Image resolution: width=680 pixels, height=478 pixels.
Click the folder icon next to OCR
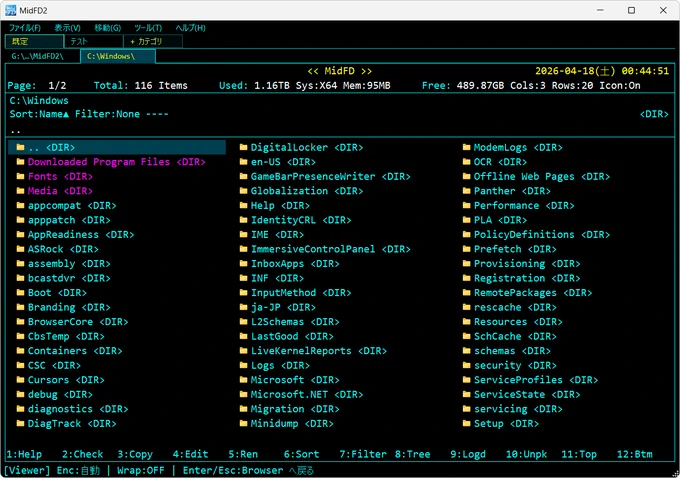click(466, 162)
